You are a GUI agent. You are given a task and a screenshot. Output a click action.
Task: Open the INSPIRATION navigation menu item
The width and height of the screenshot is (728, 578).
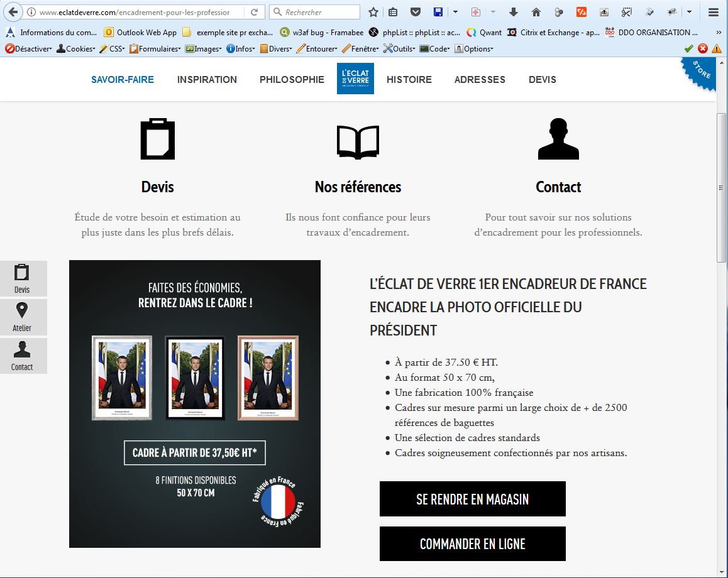(x=207, y=80)
